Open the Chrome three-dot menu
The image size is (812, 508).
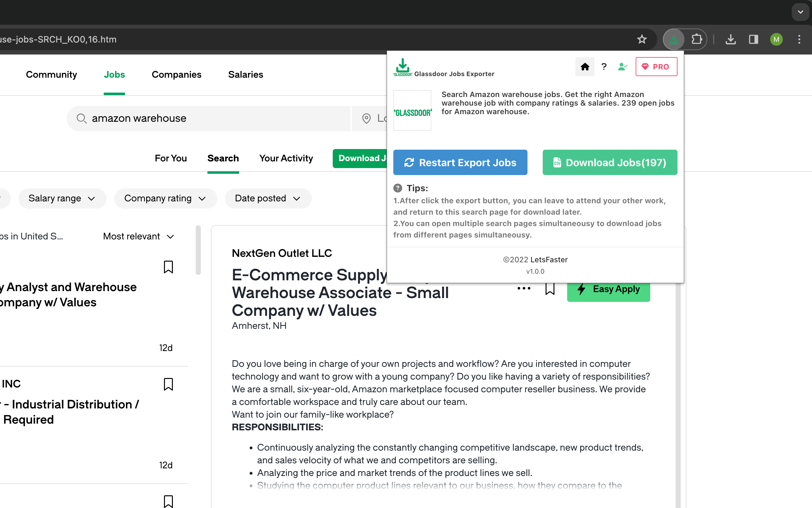pyautogui.click(x=799, y=39)
